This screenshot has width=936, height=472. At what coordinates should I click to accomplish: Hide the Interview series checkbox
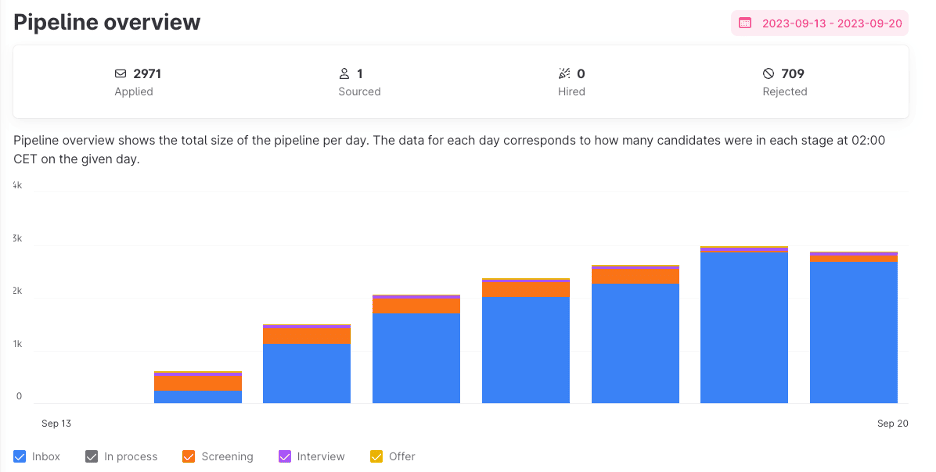coord(285,456)
